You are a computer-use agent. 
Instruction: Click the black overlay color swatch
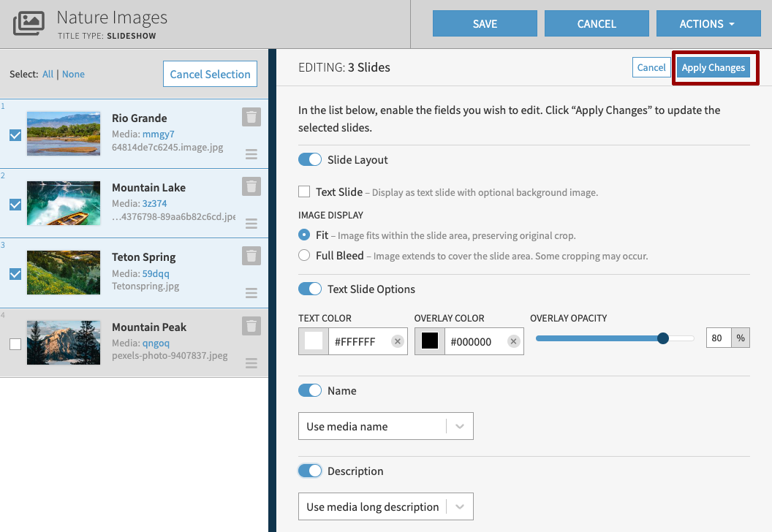429,341
